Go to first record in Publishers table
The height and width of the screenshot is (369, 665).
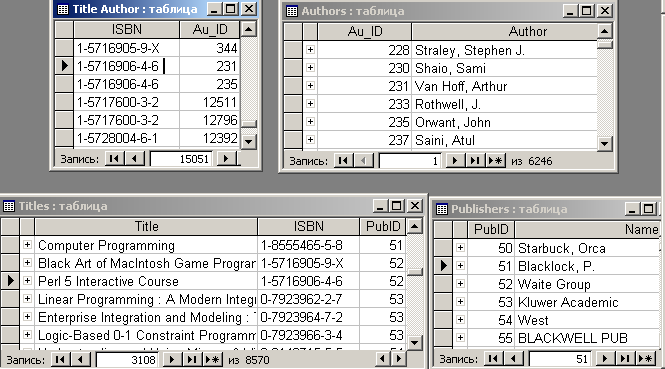(493, 359)
